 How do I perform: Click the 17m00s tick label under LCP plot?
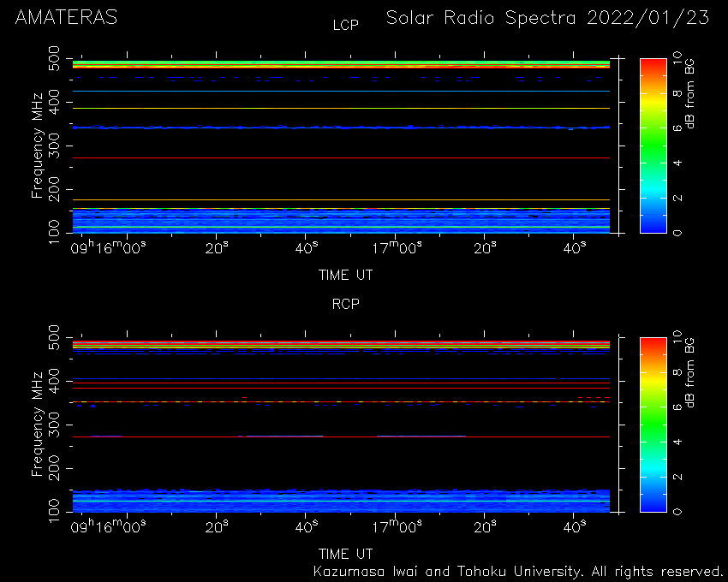click(397, 247)
